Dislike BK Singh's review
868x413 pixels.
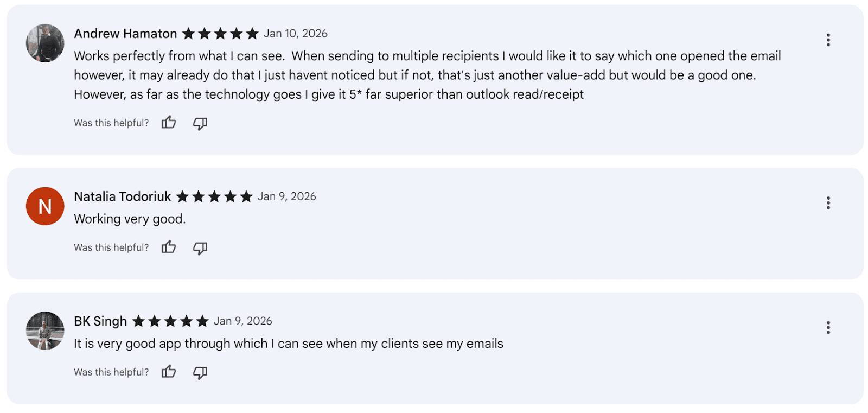(x=200, y=373)
